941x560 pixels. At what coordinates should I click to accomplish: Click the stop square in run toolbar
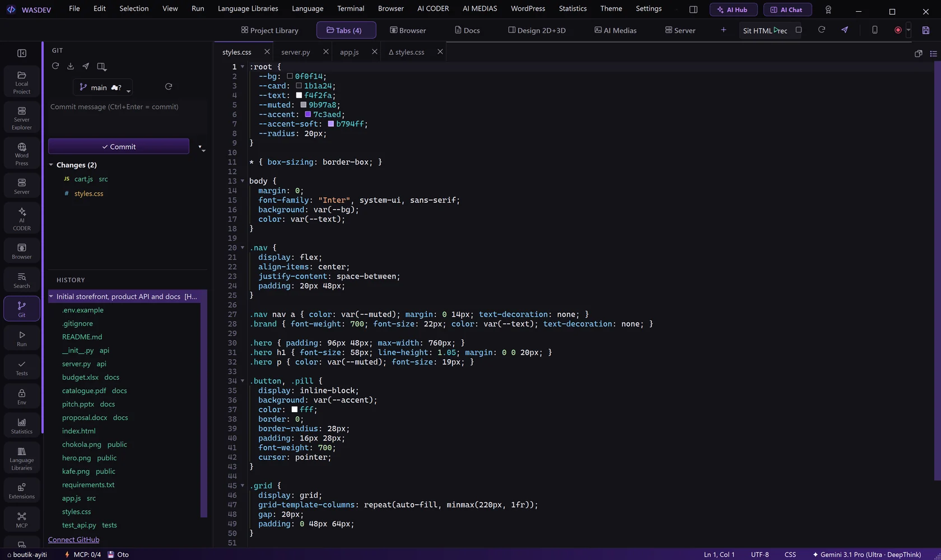[x=799, y=30]
